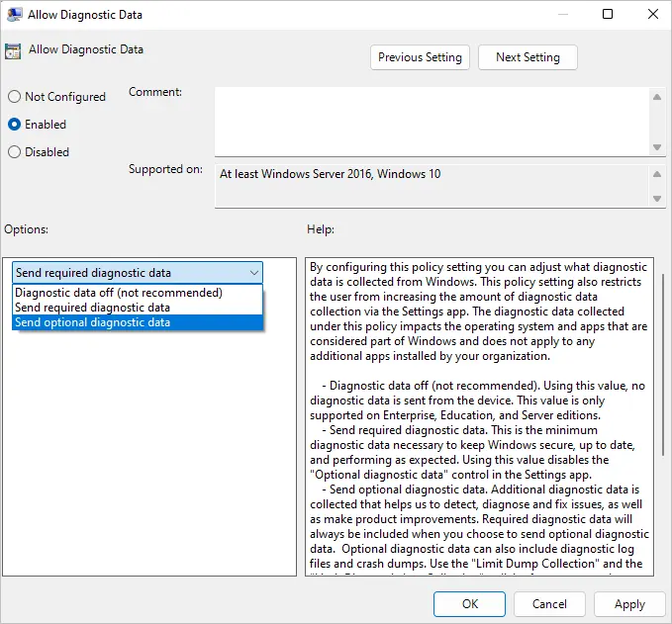Click inside the Comment text field
This screenshot has height=624, width=672.
click(x=432, y=122)
